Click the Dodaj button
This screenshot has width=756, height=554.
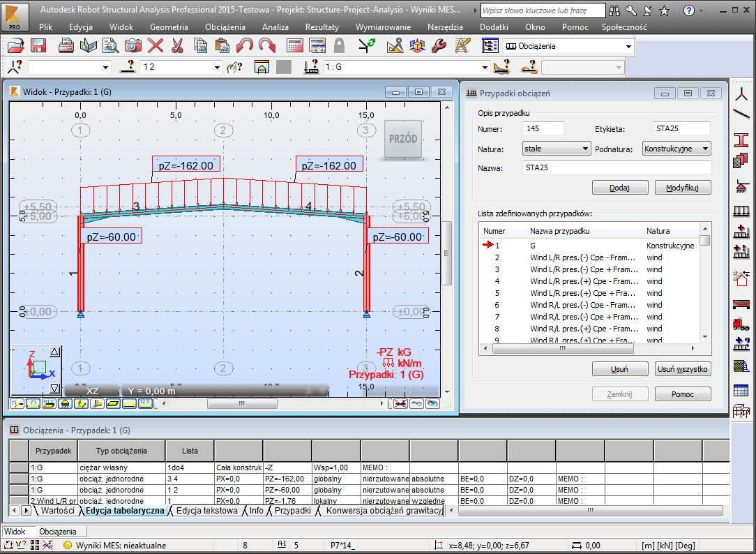(x=619, y=188)
